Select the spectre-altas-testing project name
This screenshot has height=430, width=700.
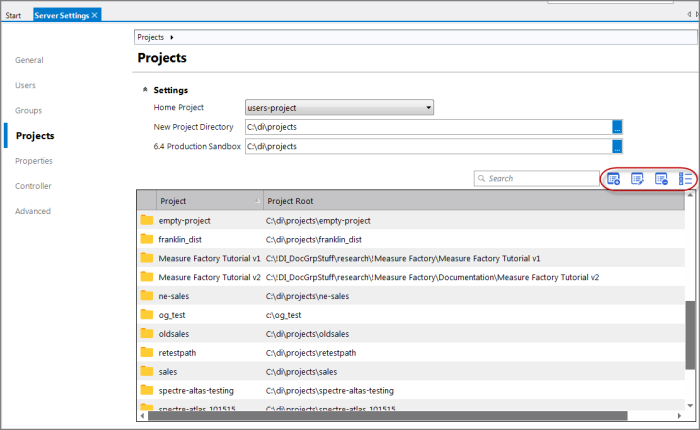tap(196, 391)
